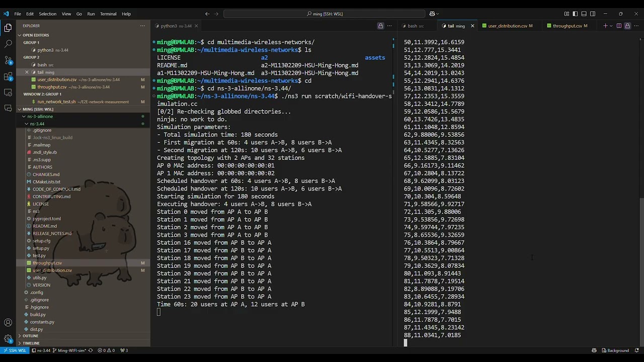Click the Background status bar item

(x=614, y=350)
